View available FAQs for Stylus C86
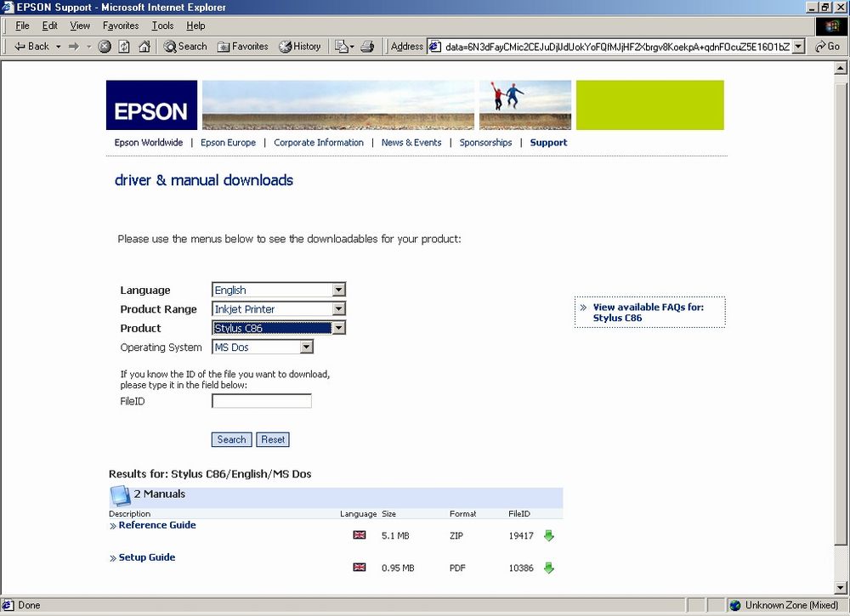Image resolution: width=850 pixels, height=616 pixels. click(x=648, y=313)
